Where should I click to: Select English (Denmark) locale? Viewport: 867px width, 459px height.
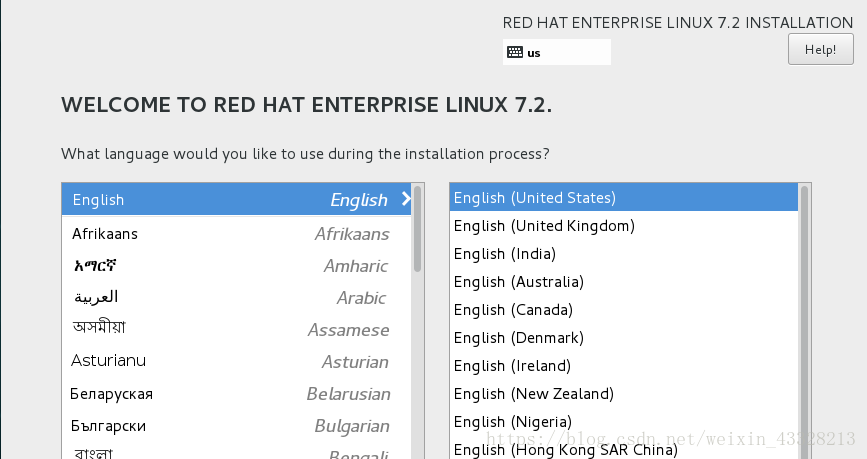(624, 338)
